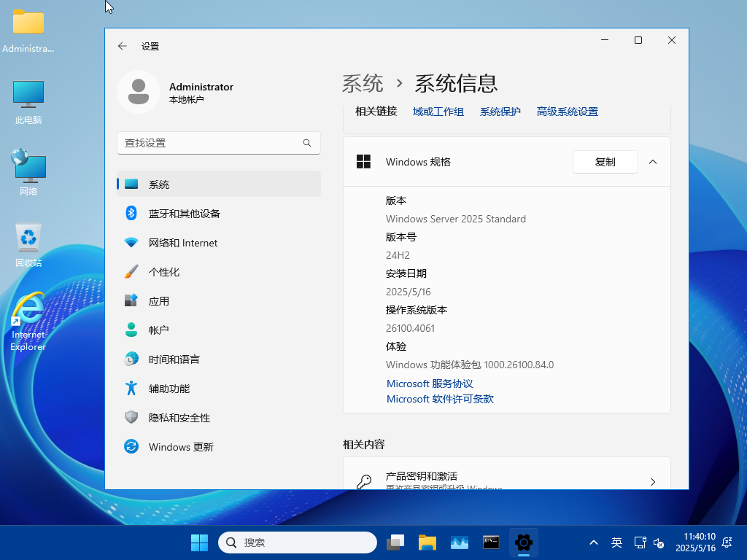This screenshot has height=560, width=747.
Task: Show hidden tray icons with the chevron
Action: (x=594, y=542)
